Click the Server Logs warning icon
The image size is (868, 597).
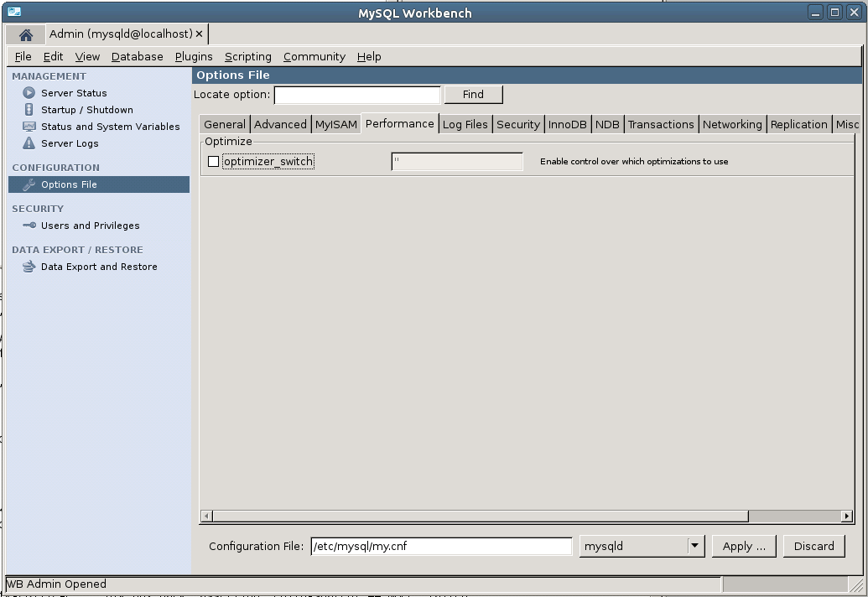[x=29, y=143]
